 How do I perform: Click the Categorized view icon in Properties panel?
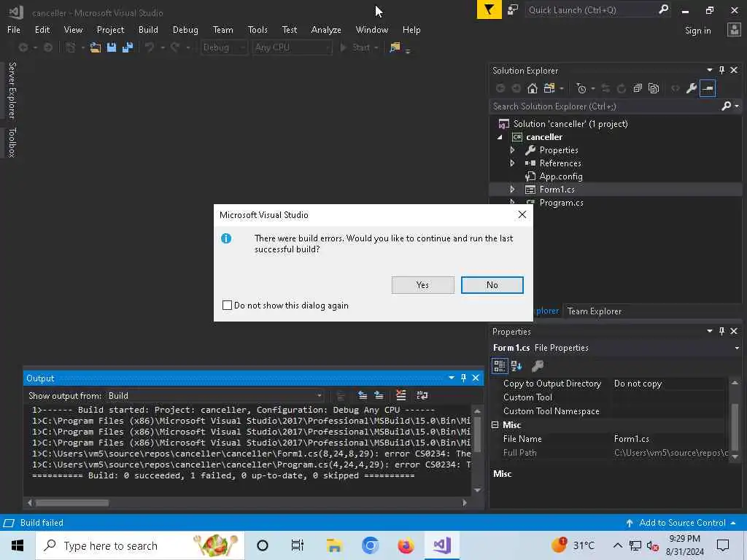pyautogui.click(x=499, y=366)
